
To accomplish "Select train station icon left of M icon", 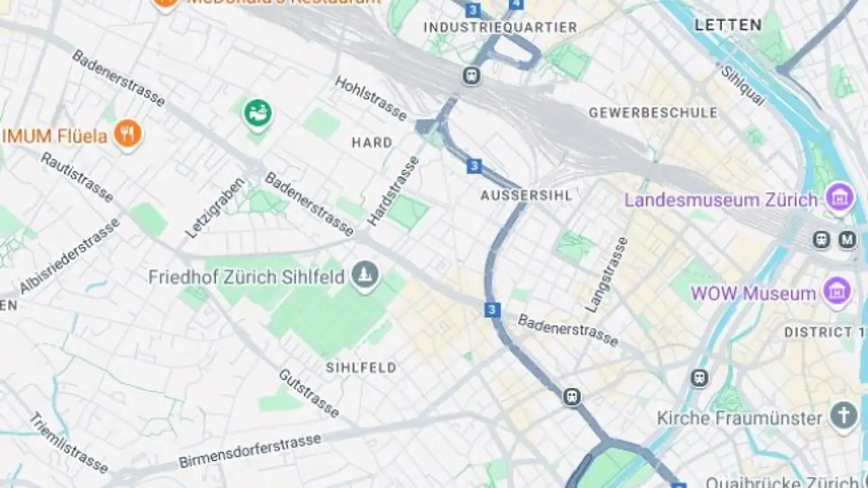I will coord(821,240).
